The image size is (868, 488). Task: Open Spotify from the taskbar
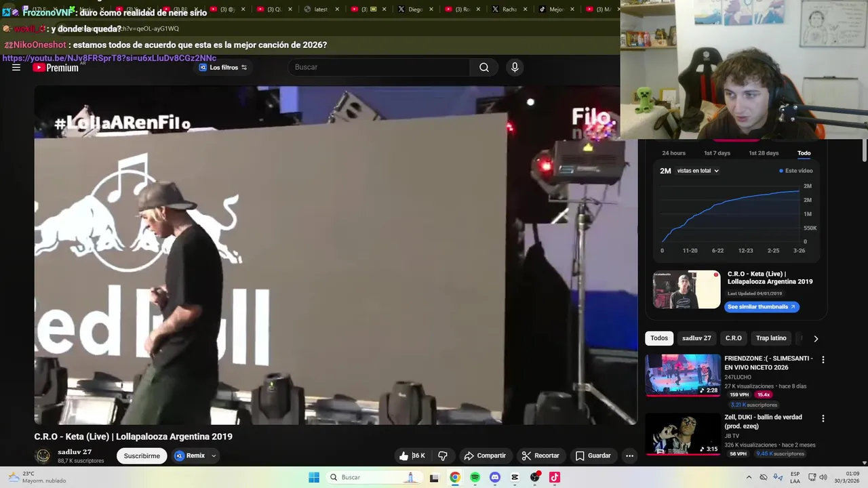click(475, 477)
